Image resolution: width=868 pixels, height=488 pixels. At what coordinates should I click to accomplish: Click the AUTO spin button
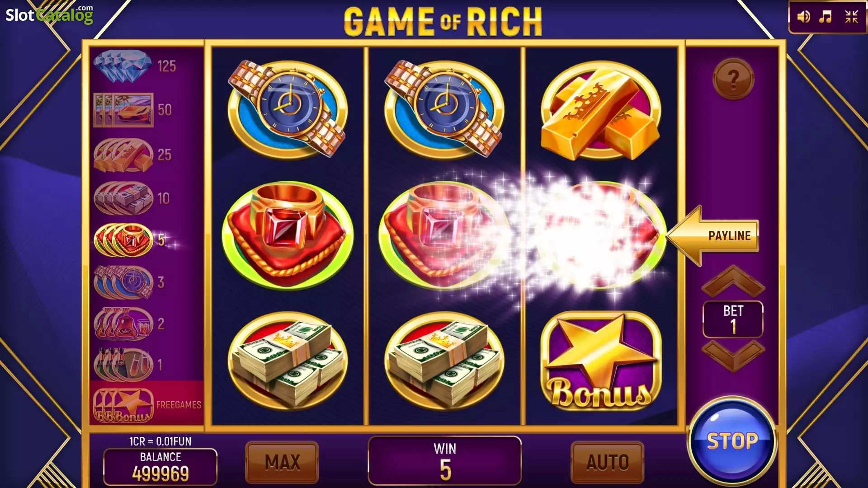click(607, 462)
